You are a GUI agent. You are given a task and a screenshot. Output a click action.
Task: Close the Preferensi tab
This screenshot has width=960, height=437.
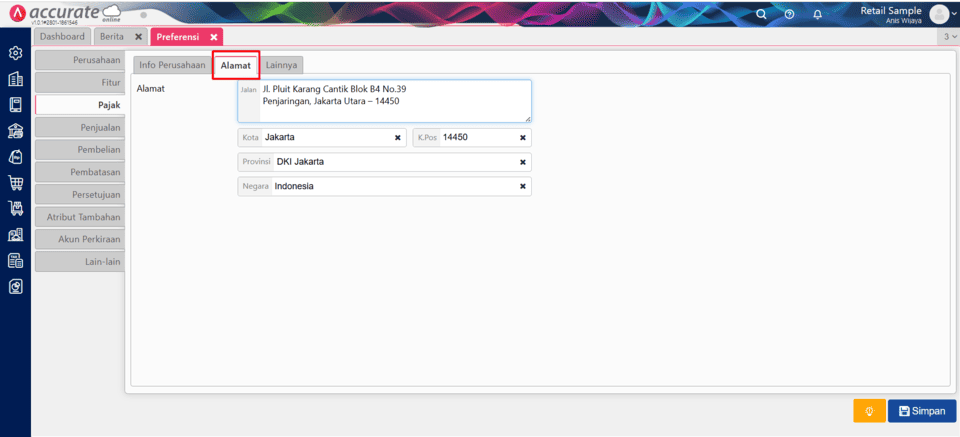click(x=214, y=37)
